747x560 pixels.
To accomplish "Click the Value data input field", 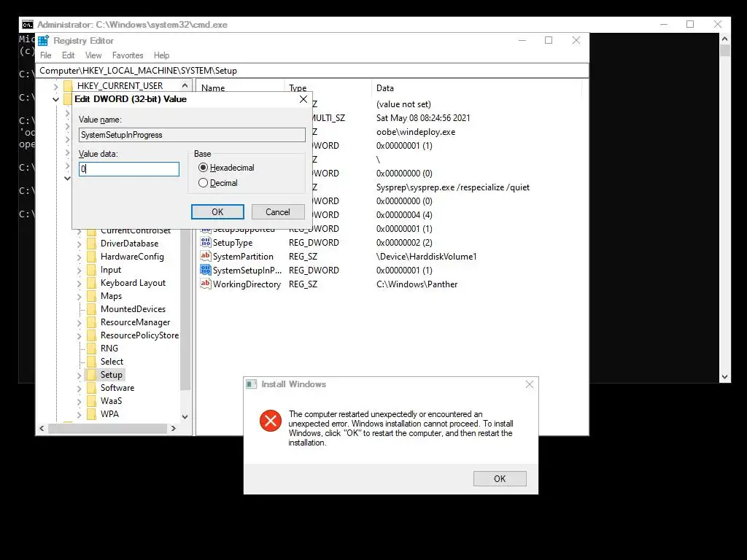I will click(x=129, y=169).
